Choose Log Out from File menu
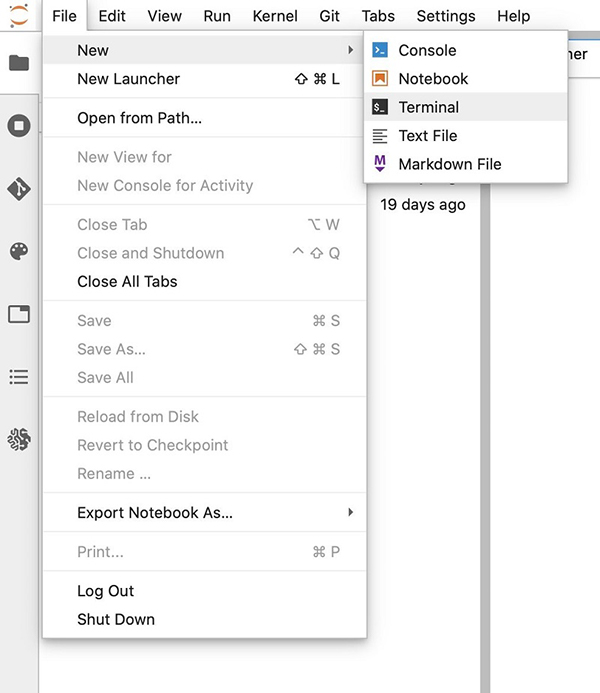600x693 pixels. pos(205,591)
